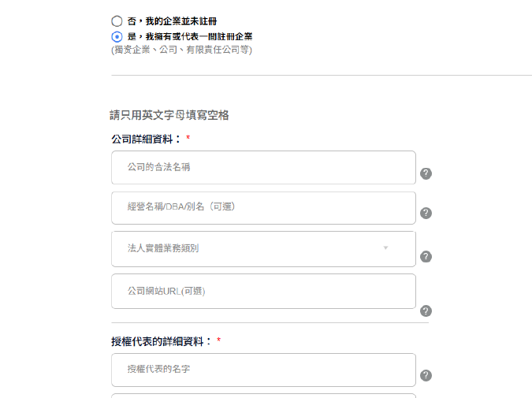
Task: Click the 公司詳細資料 section heading
Action: (x=147, y=139)
